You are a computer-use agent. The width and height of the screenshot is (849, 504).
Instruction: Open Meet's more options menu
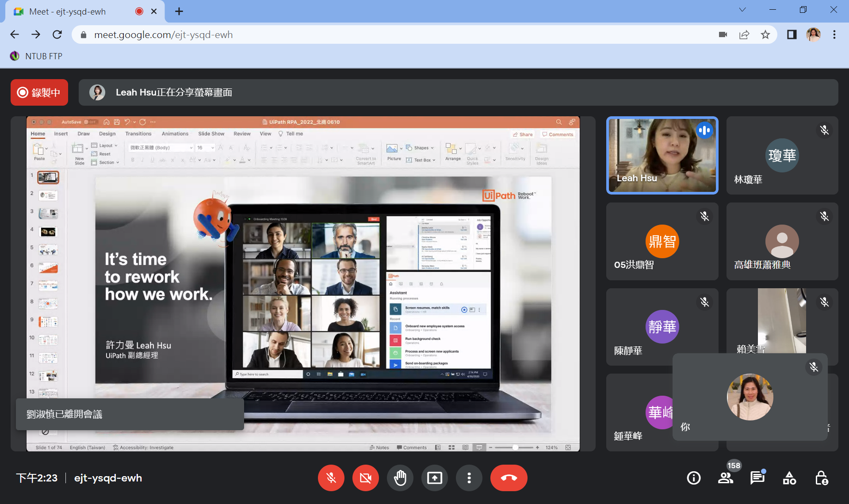click(x=469, y=478)
